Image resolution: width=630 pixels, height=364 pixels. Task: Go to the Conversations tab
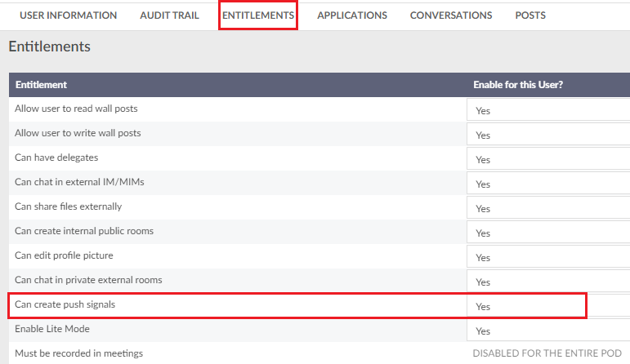click(451, 16)
